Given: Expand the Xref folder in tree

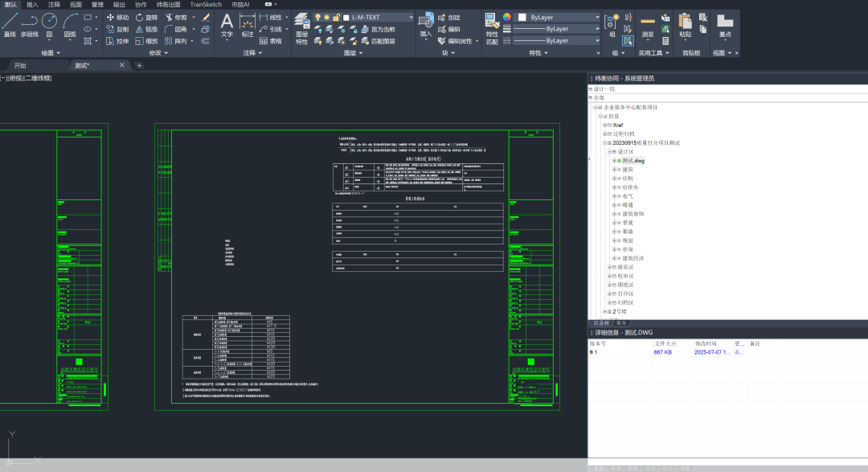Looking at the screenshot, I should coord(604,125).
